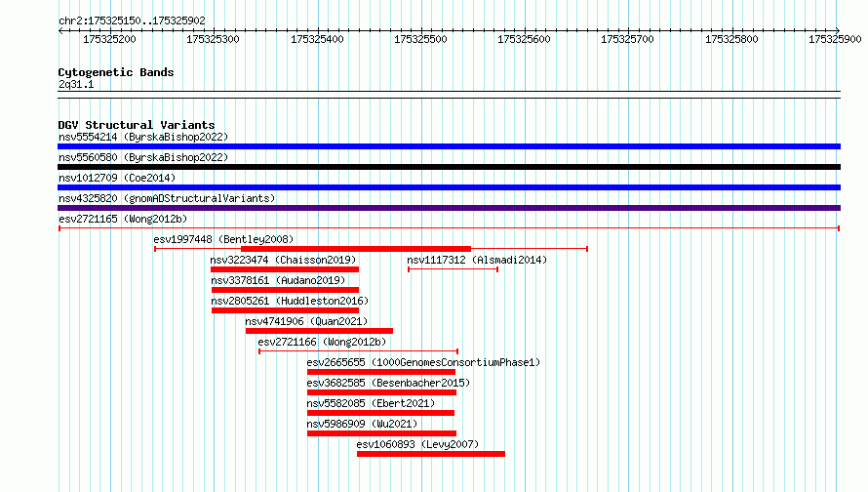
Task: Click the nsv1012709 (Coe2014) label
Action: 117,178
